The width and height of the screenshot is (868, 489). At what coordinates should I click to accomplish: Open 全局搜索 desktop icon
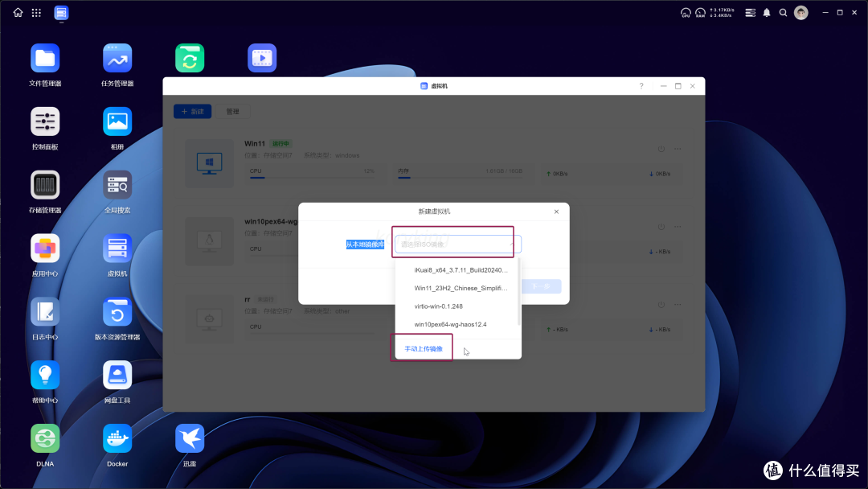[117, 185]
